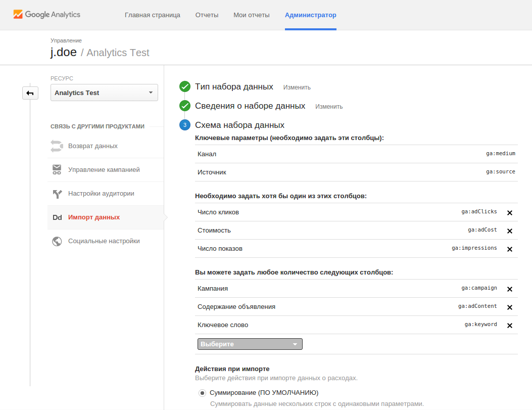The height and width of the screenshot is (410, 532).
Task: Remove the ga:campaign column
Action: [x=509, y=289]
